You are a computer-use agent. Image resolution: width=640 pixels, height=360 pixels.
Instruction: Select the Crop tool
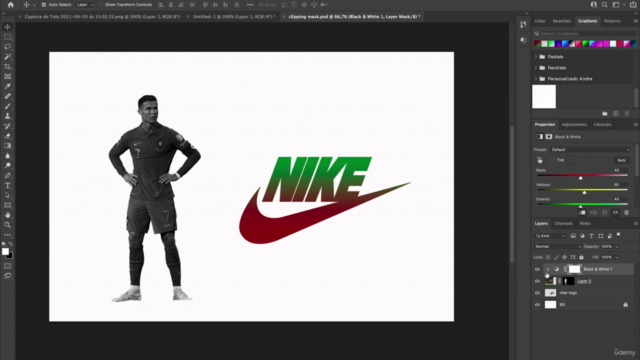coord(7,67)
